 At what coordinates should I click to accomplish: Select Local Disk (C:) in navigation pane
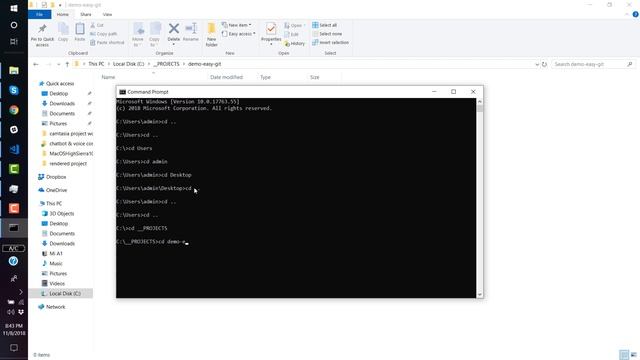(x=64, y=293)
